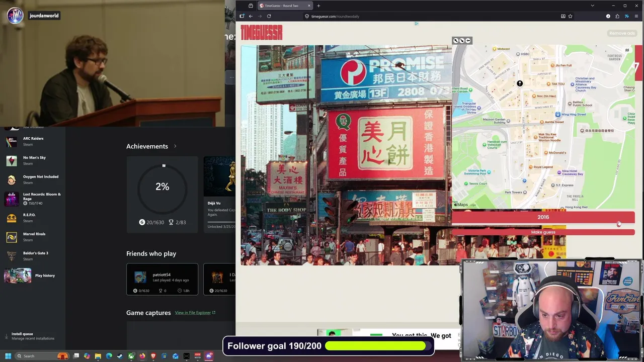Open Firefox from the taskbar

[x=142, y=356]
